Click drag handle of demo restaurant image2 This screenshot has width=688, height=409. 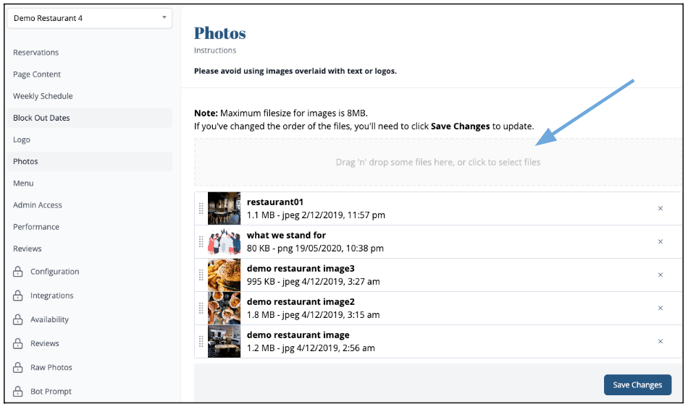pos(201,309)
